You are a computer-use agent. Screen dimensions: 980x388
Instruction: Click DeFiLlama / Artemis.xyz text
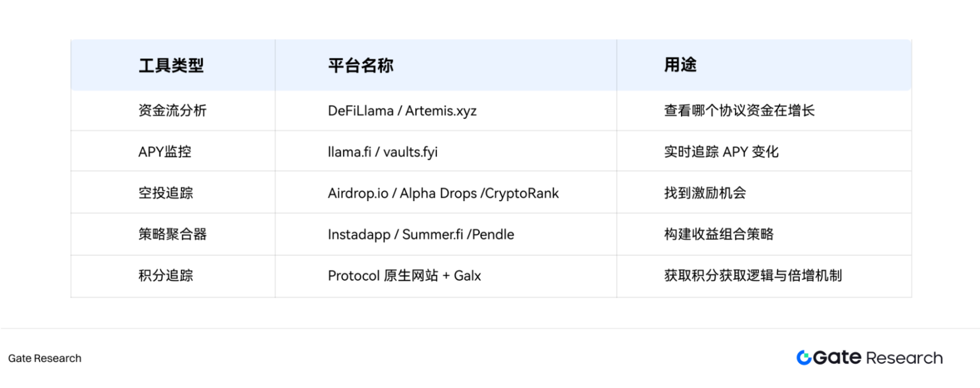(402, 111)
